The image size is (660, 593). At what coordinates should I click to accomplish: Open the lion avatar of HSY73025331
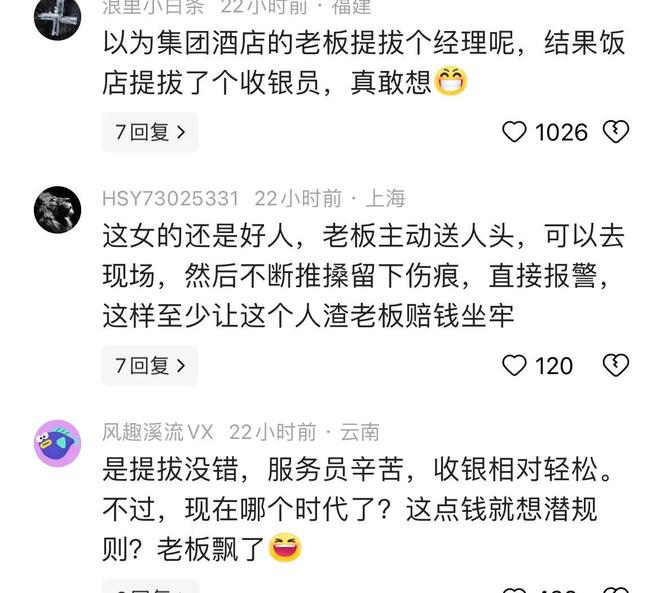click(57, 210)
